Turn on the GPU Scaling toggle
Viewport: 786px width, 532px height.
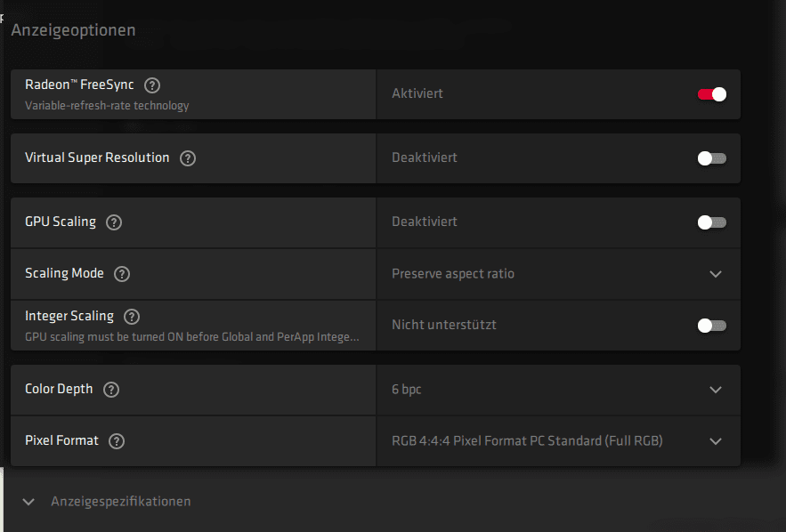click(x=711, y=222)
